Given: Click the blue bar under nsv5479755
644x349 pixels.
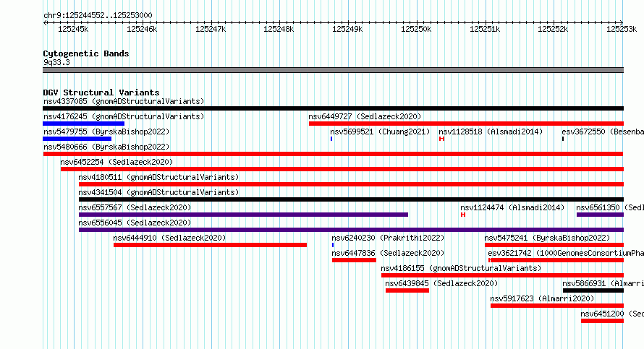Looking at the screenshot, I should point(77,139).
